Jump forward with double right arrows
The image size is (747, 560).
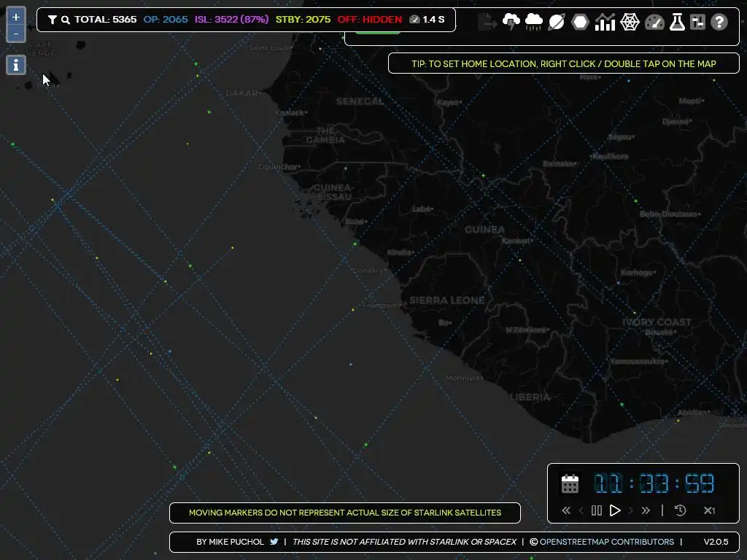(646, 510)
